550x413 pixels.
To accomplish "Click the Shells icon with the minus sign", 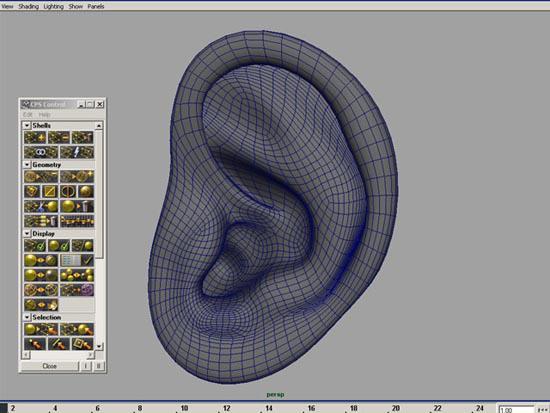I will 59,138.
